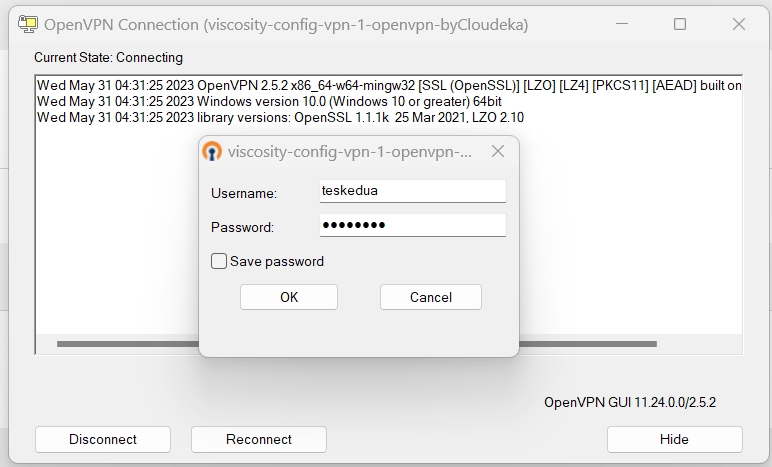Click the OpenVPN Connection window title icon
The image size is (772, 467).
click(x=29, y=24)
